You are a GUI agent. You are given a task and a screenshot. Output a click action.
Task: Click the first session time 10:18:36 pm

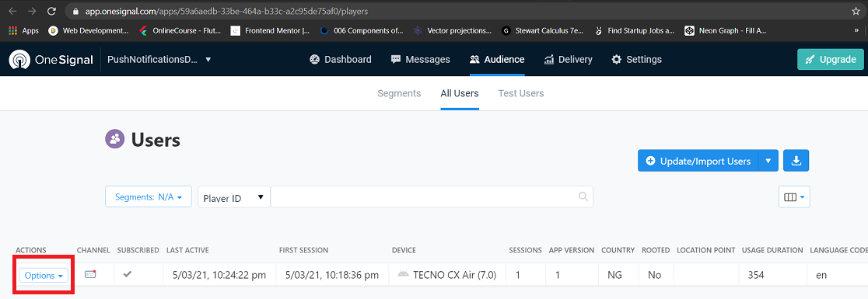(x=352, y=275)
